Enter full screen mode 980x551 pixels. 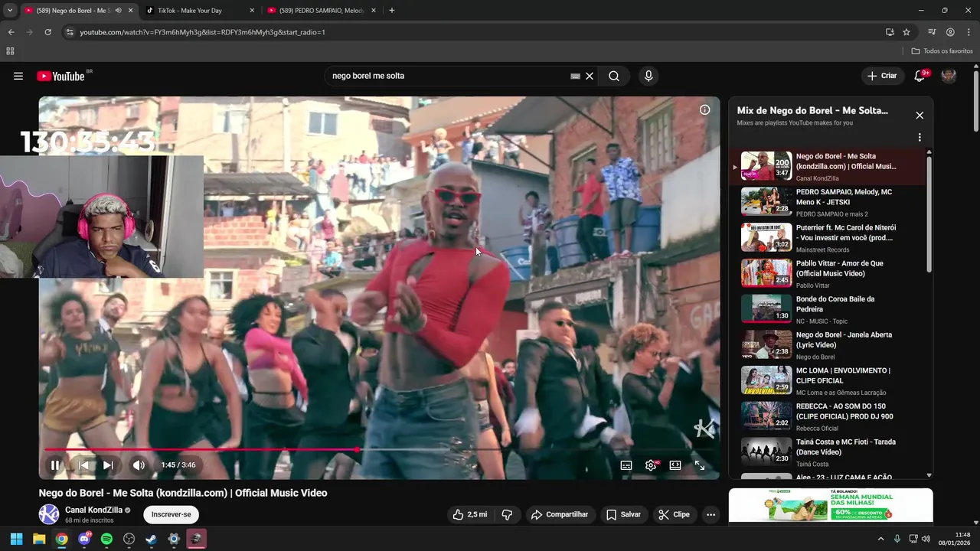click(700, 465)
